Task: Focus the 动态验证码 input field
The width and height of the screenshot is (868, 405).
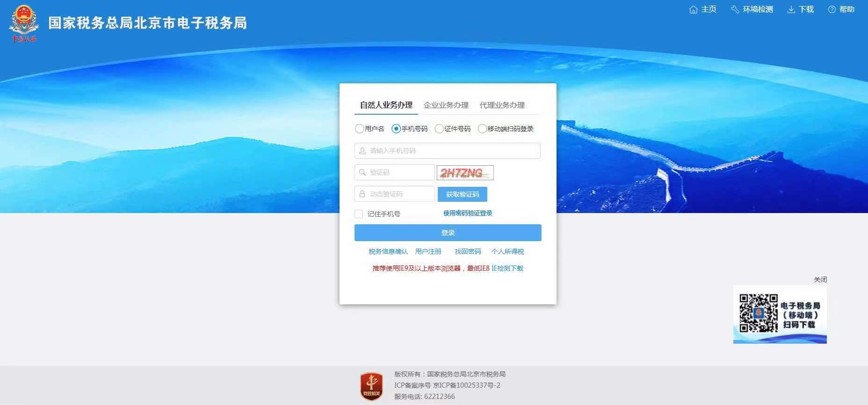Action: tap(395, 194)
